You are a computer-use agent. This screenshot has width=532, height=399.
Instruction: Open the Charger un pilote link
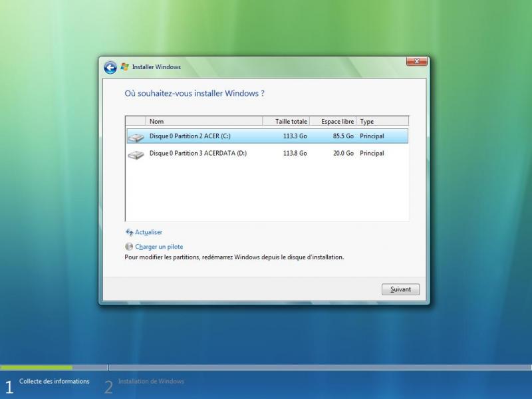[x=159, y=247]
